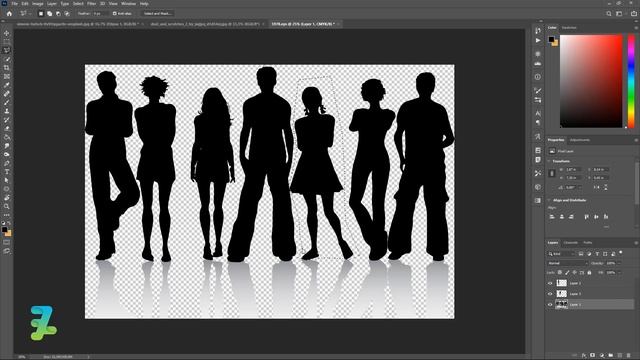Click the create new group folder icon
The width and height of the screenshot is (640, 360).
pyautogui.click(x=611, y=356)
